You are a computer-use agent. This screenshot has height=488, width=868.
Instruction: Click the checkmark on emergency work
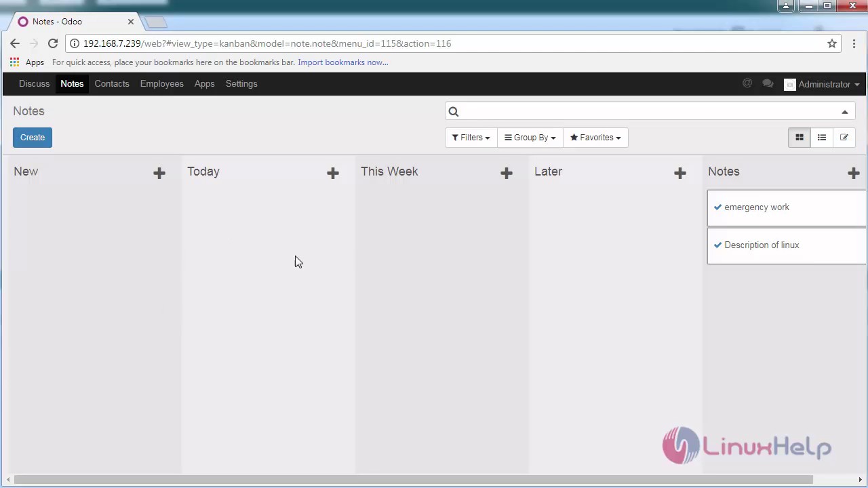point(717,207)
